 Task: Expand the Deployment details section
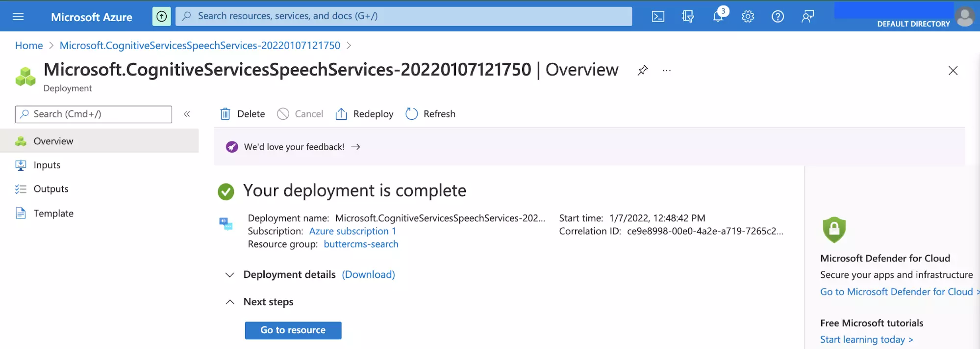pyautogui.click(x=229, y=275)
